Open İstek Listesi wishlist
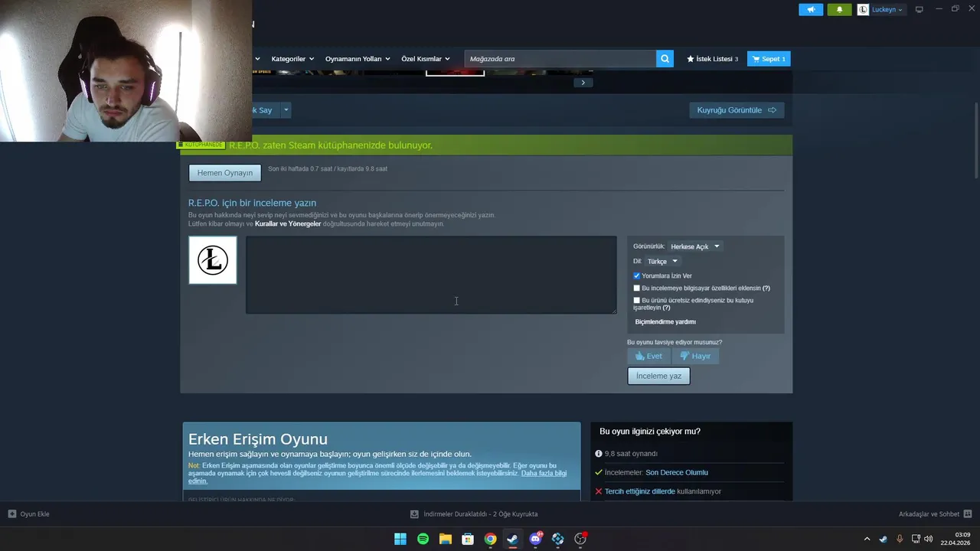The width and height of the screenshot is (980, 551). 712,59
